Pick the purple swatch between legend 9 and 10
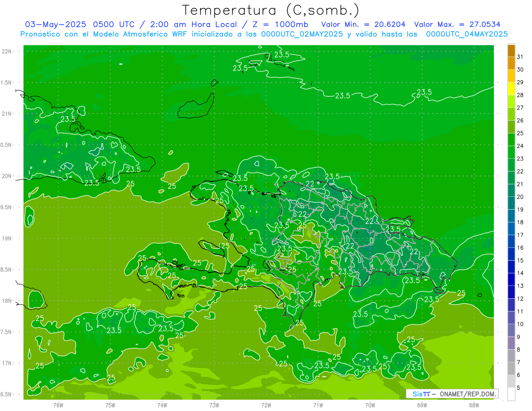 click(511, 330)
